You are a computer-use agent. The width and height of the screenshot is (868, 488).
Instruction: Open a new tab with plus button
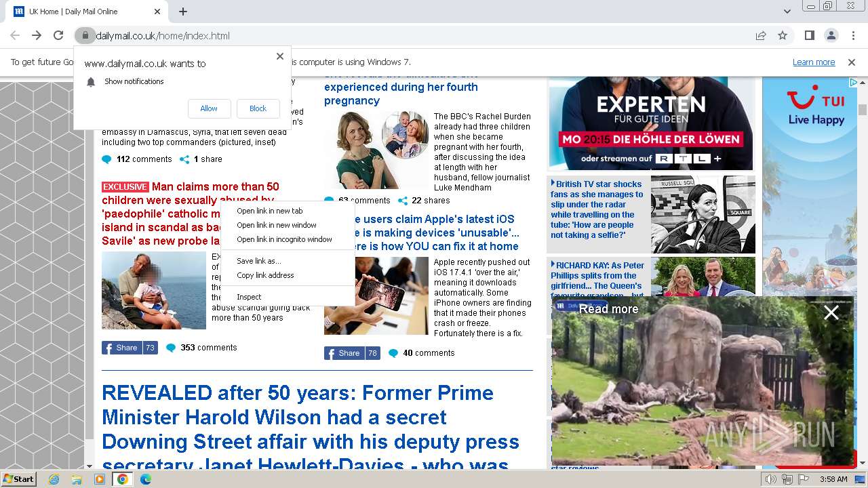[x=183, y=12]
